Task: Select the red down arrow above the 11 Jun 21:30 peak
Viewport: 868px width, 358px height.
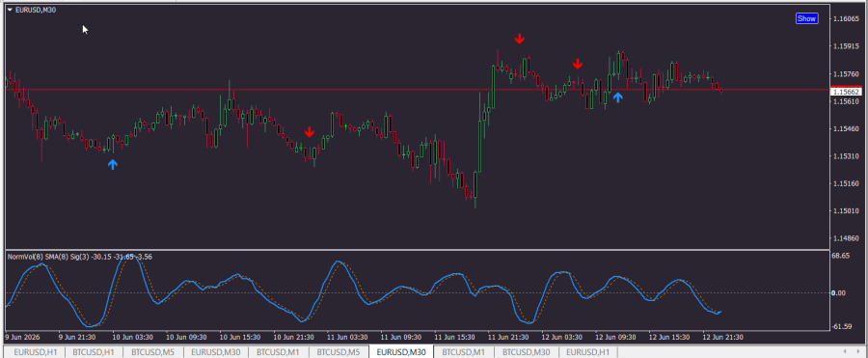Action: [519, 39]
